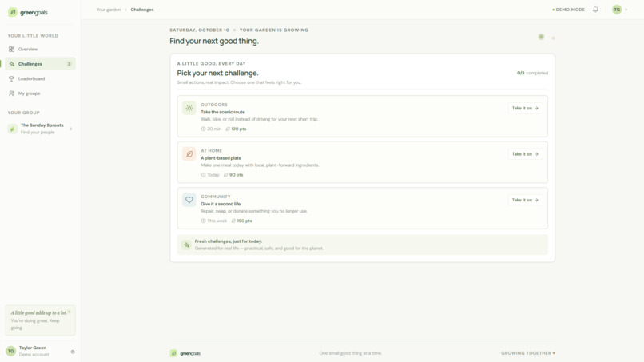Click the Taylor Green TG avatar
The width and height of the screenshot is (644, 362).
10,351
